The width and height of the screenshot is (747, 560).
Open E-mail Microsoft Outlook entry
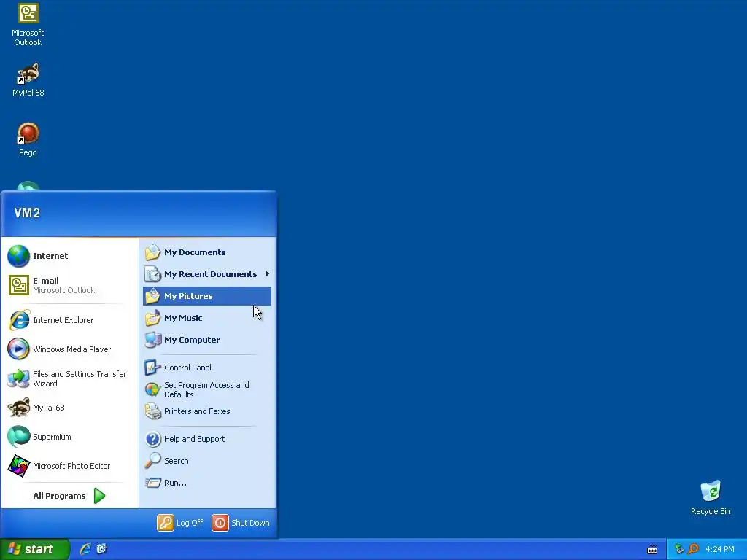(x=69, y=285)
